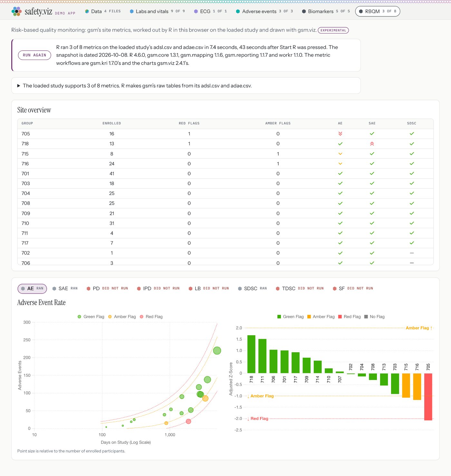Sort by Red Flags column header
The width and height of the screenshot is (451, 476).
click(x=189, y=123)
